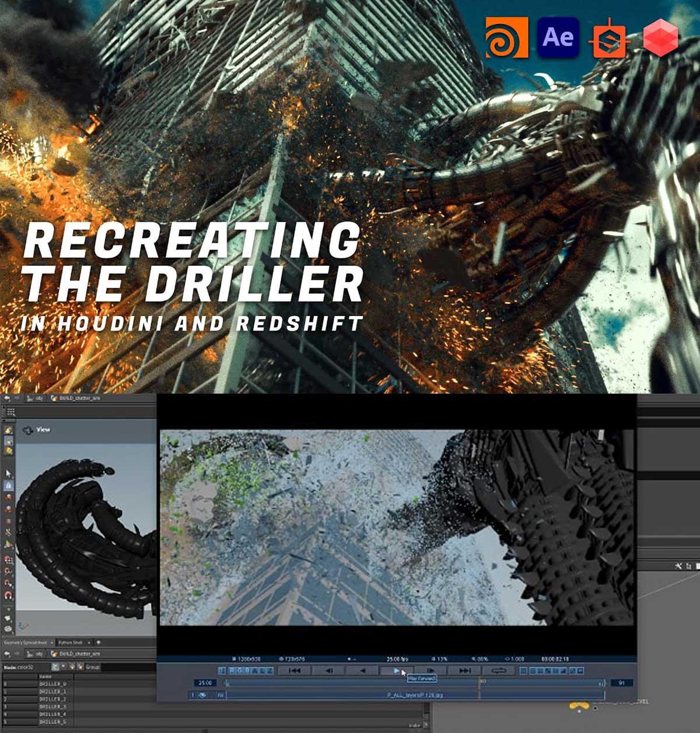
Task: Click the bottom icon of the viewport tool strip
Action: pyautogui.click(x=8, y=629)
